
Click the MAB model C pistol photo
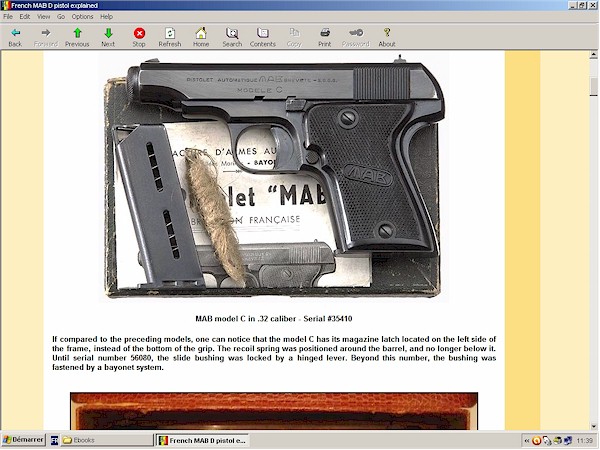(x=274, y=177)
